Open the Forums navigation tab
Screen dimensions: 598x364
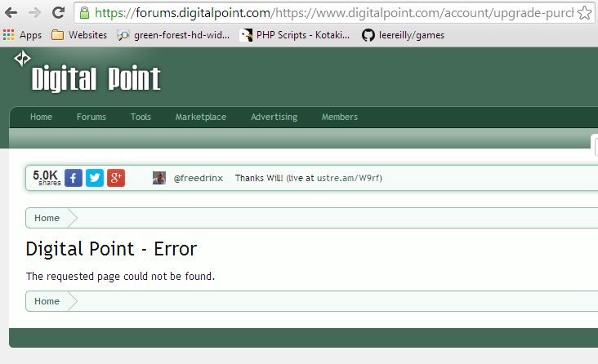91,117
